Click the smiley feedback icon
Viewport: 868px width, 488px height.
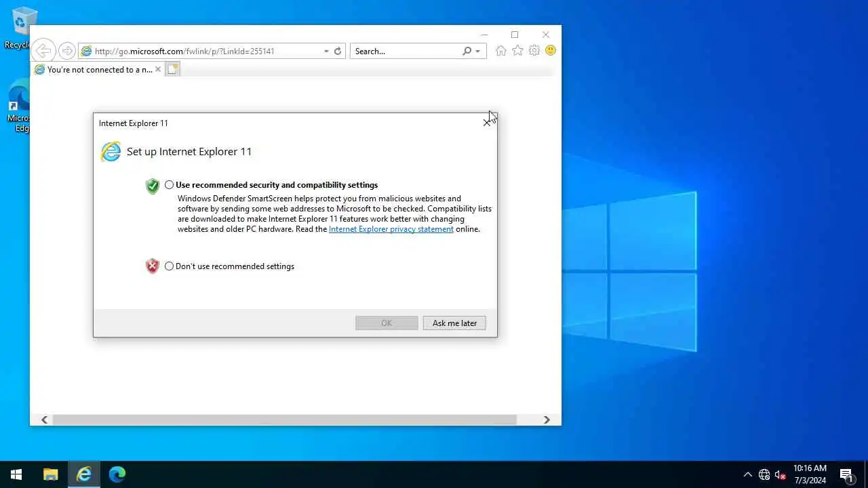pyautogui.click(x=551, y=51)
